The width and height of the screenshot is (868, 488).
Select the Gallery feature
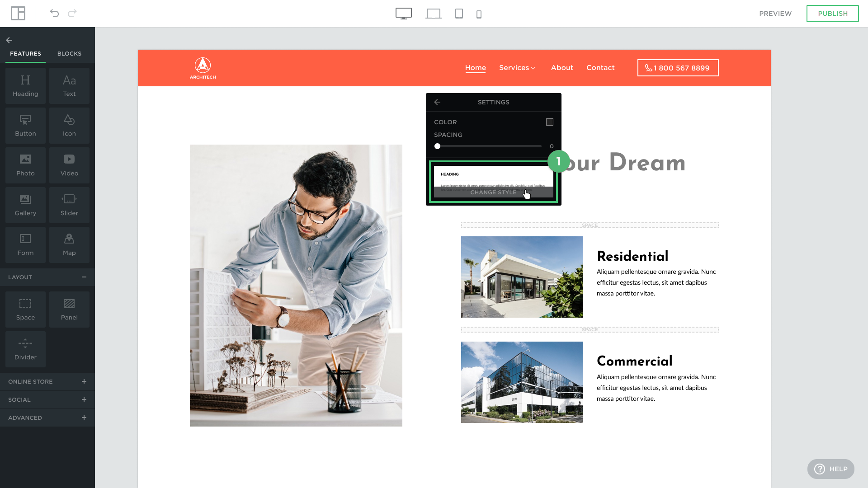click(25, 205)
